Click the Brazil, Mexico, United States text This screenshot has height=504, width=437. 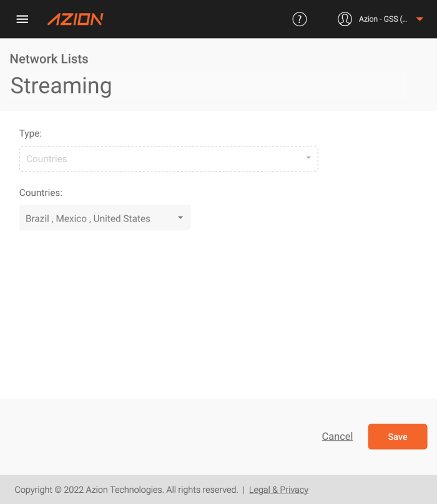pyautogui.click(x=88, y=218)
